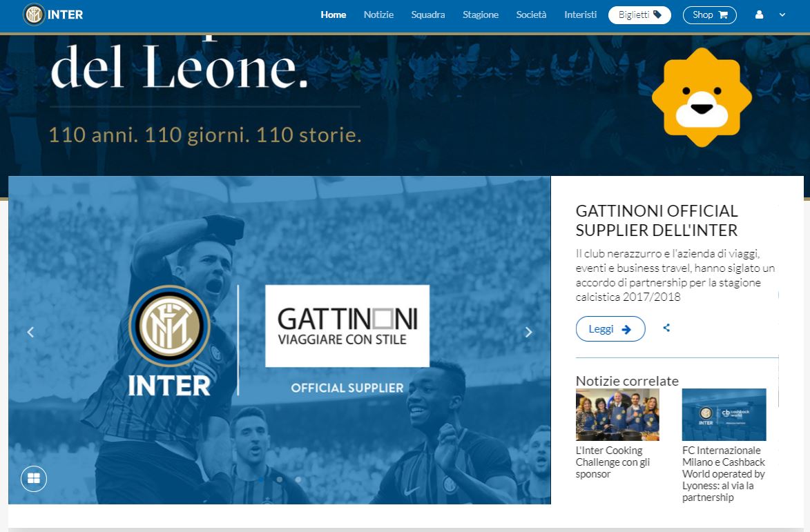This screenshot has height=532, width=810.
Task: Open the Biglietti tickets button
Action: click(639, 15)
